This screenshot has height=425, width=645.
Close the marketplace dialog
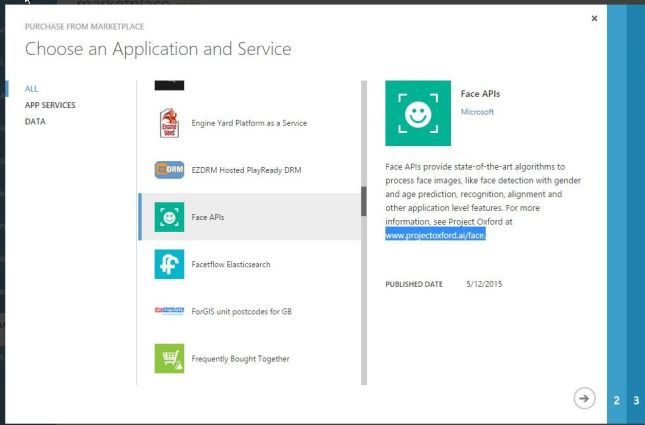(594, 18)
